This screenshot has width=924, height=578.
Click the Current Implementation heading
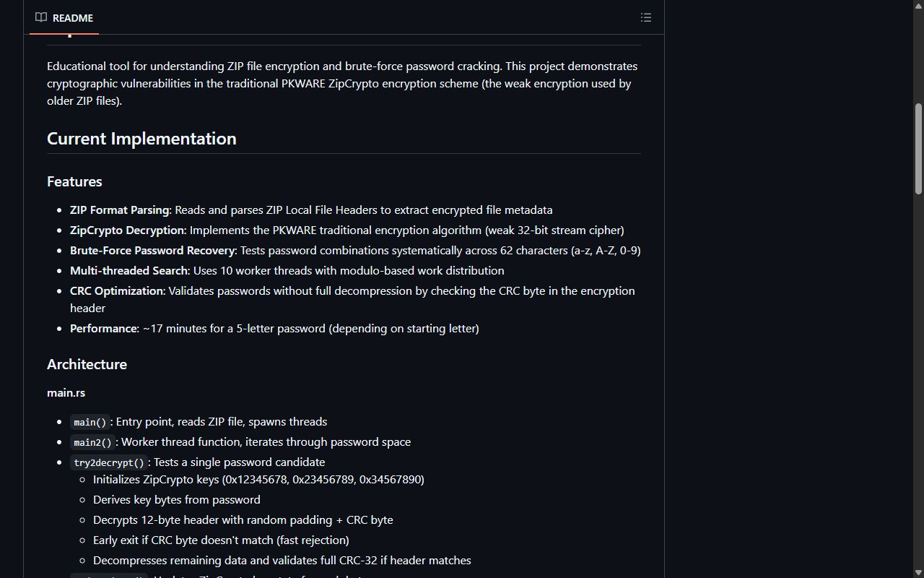[141, 139]
